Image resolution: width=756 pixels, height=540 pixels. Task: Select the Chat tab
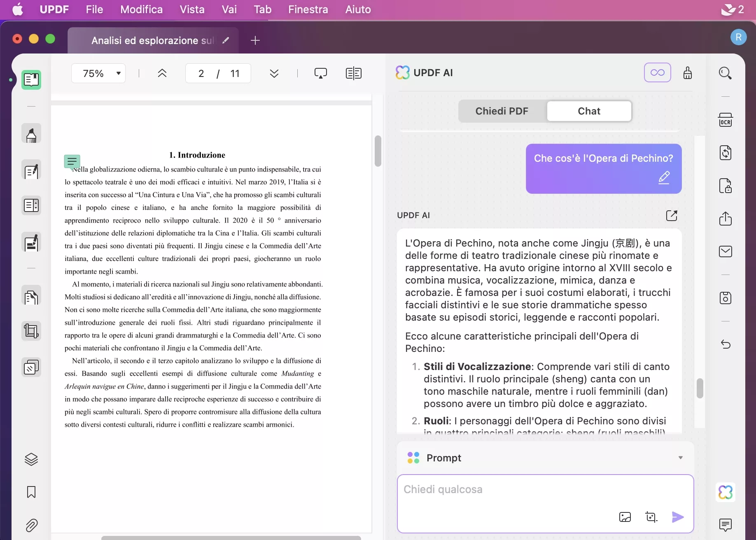(589, 111)
